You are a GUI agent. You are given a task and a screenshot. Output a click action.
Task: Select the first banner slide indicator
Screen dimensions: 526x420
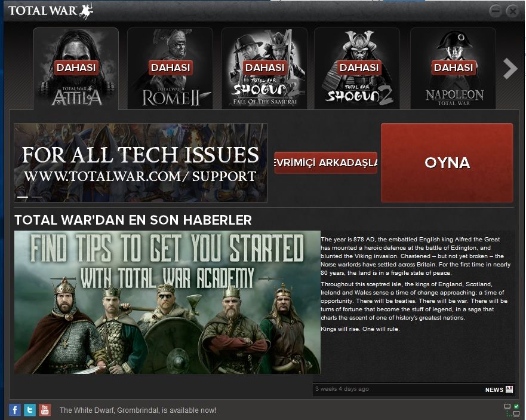(x=23, y=197)
